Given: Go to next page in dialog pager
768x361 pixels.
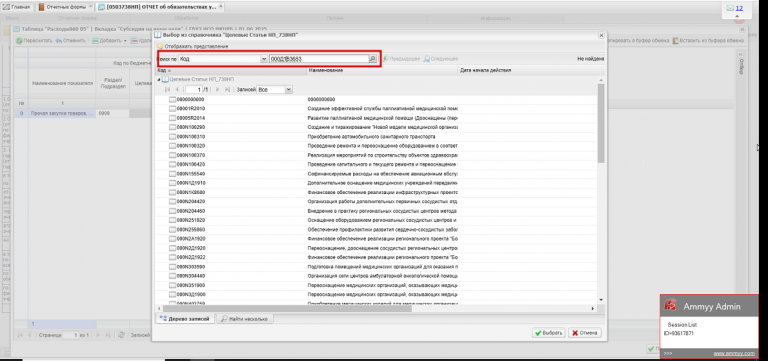Looking at the screenshot, I should click(x=217, y=90).
